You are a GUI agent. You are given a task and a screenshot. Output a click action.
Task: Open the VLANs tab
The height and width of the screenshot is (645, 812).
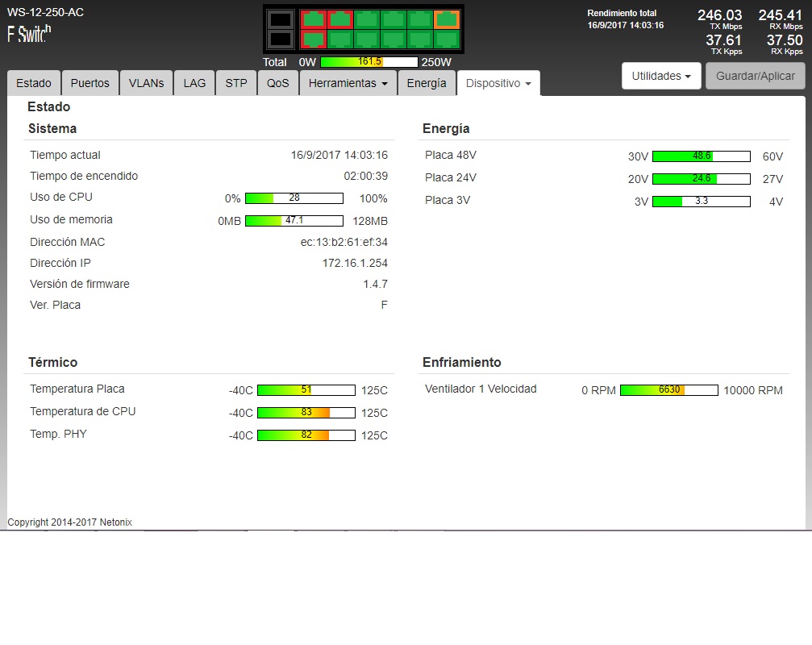pyautogui.click(x=146, y=83)
